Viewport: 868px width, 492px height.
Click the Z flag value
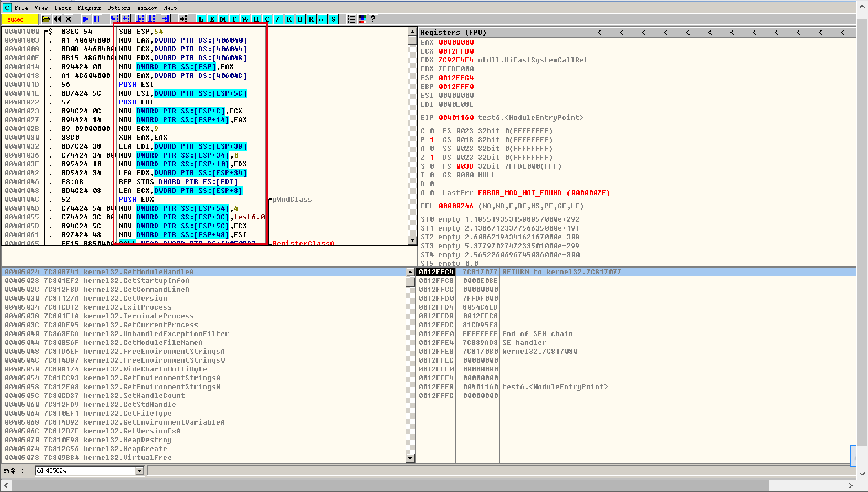tap(432, 158)
